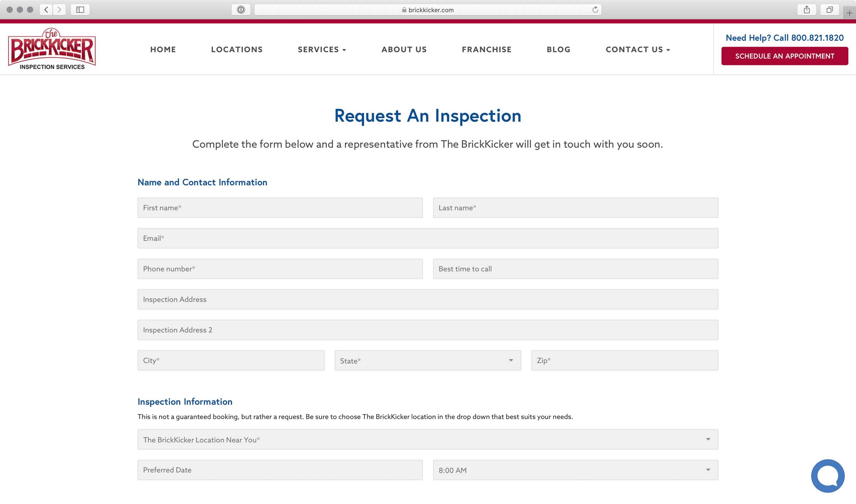Image resolution: width=856 pixels, height=504 pixels.
Task: Open the Safari share menu
Action: coord(807,10)
